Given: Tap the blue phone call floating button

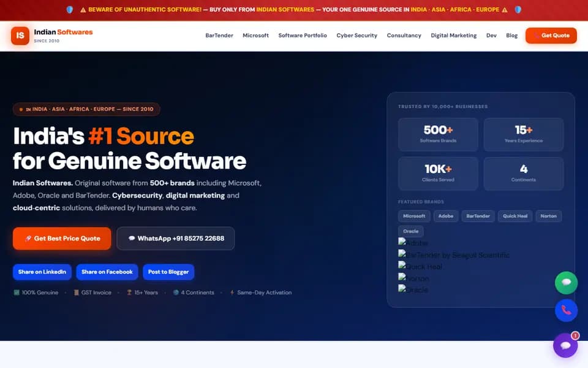Looking at the screenshot, I should pyautogui.click(x=566, y=310).
